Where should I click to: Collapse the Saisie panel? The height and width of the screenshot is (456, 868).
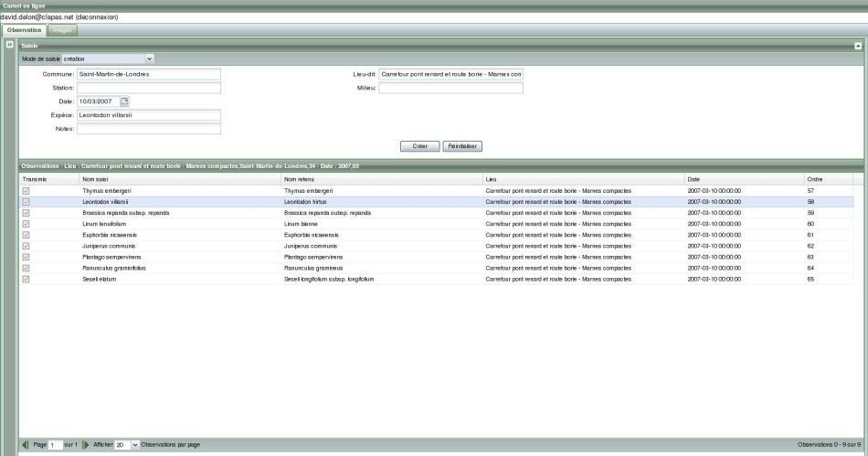(x=858, y=44)
